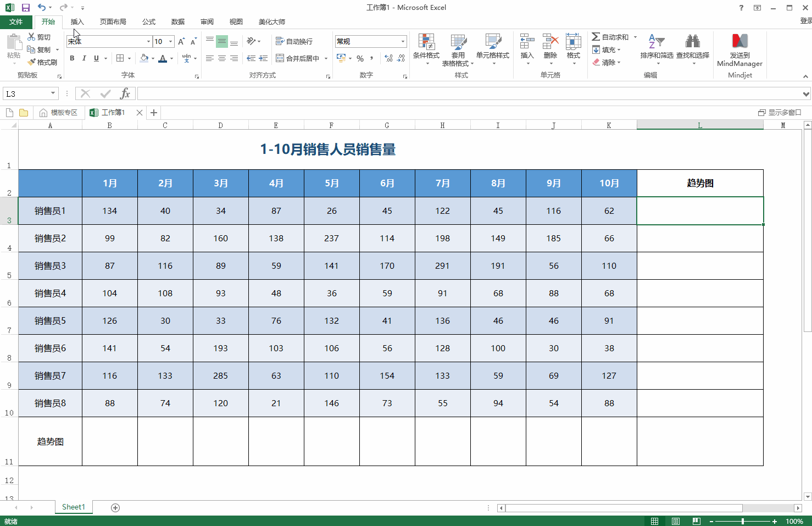Click Merge & Center (合并后居中)
This screenshot has width=812, height=526.
coord(297,58)
